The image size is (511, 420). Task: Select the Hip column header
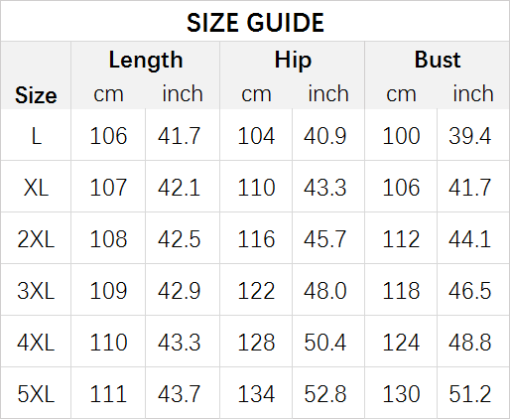click(293, 61)
